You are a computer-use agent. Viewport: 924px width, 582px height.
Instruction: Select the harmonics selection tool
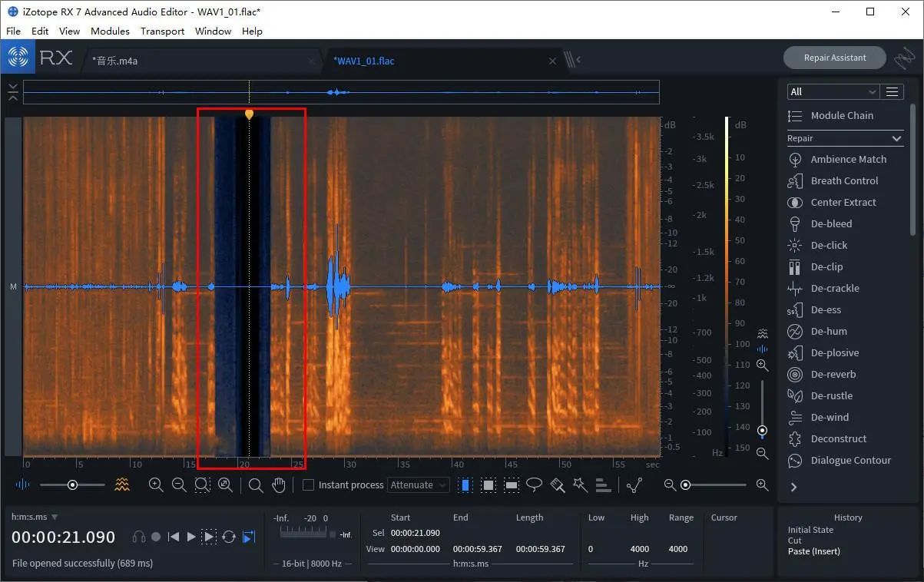tap(604, 484)
